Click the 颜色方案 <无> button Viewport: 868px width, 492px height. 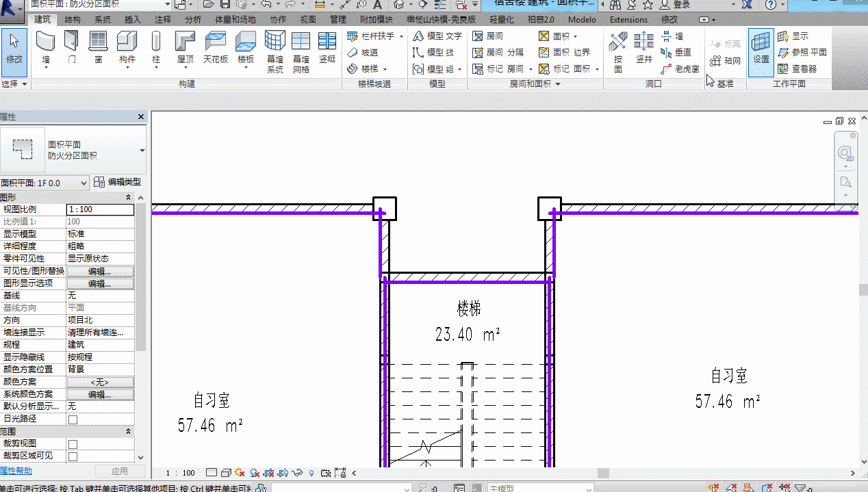tap(100, 383)
